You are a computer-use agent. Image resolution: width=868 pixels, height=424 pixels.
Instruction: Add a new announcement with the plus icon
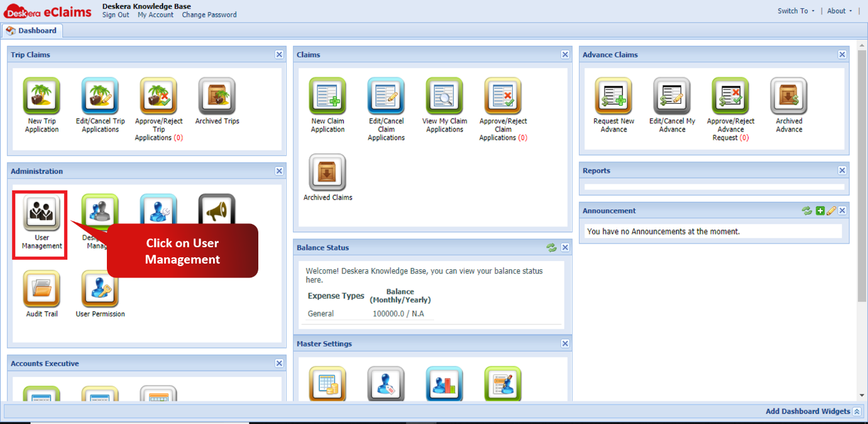tap(819, 210)
